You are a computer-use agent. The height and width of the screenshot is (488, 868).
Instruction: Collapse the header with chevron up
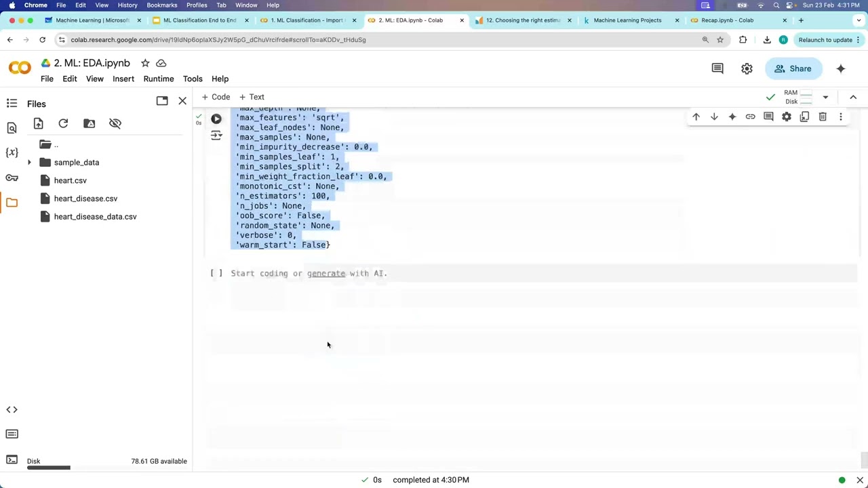853,97
